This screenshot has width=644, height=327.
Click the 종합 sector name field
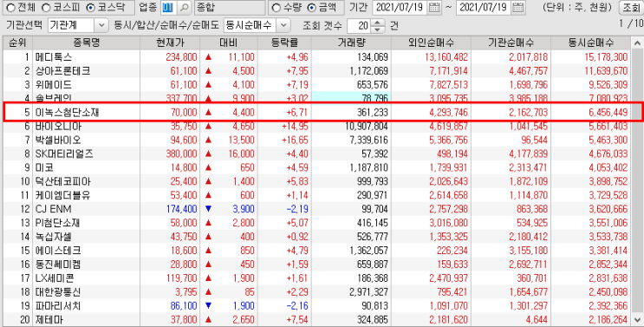(230, 8)
